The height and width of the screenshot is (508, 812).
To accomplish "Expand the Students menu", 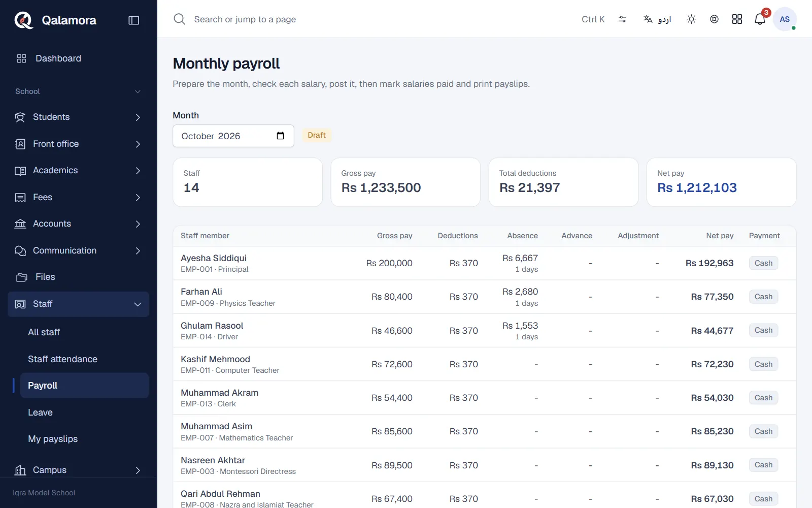I will [79, 117].
